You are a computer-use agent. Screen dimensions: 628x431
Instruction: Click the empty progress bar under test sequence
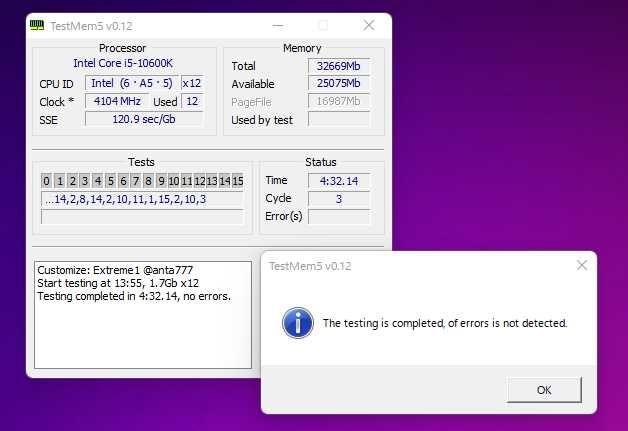click(x=142, y=217)
